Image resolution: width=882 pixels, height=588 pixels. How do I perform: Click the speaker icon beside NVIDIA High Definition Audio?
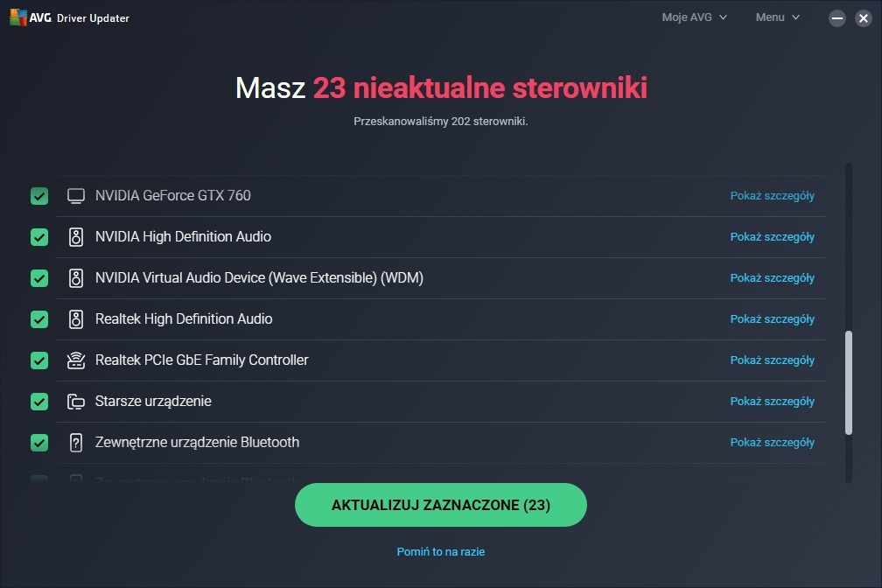click(76, 237)
